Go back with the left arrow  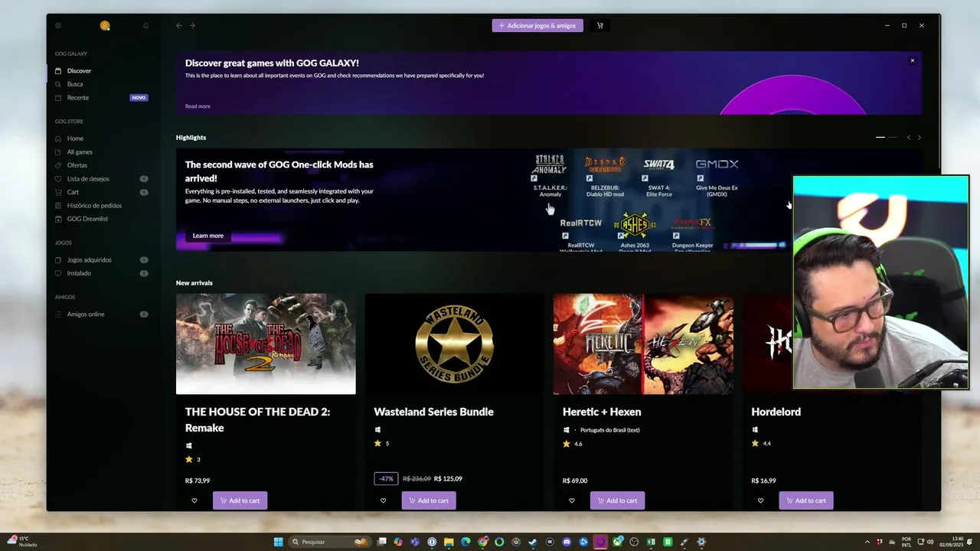coord(179,25)
